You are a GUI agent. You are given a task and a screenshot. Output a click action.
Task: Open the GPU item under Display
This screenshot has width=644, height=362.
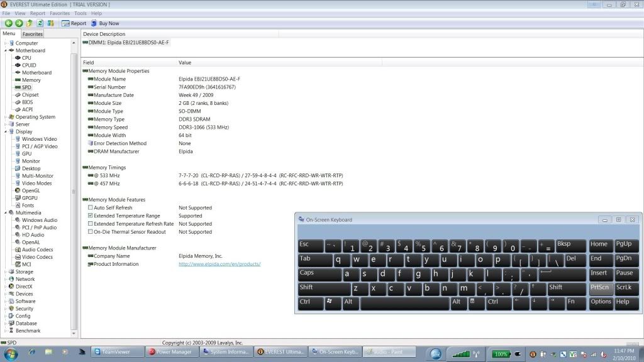tap(26, 154)
